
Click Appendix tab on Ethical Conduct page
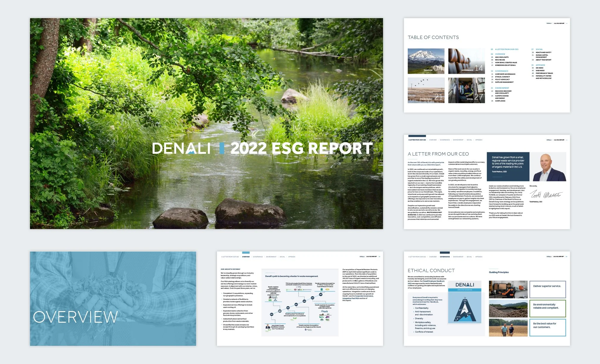tap(479, 257)
